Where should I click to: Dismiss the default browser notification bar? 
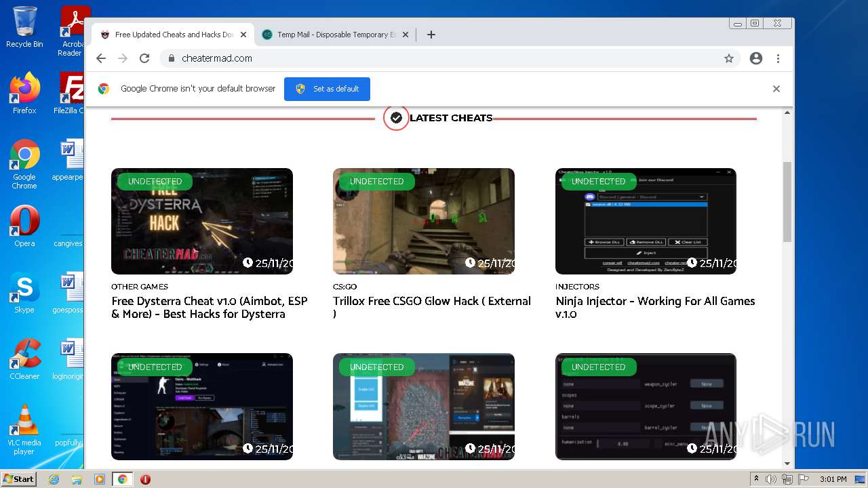tap(776, 89)
